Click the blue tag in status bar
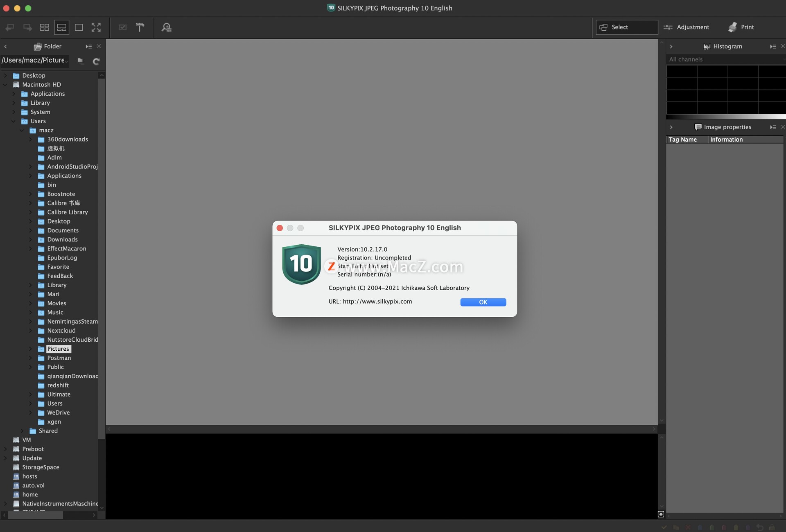The height and width of the screenshot is (532, 786). pos(700,527)
